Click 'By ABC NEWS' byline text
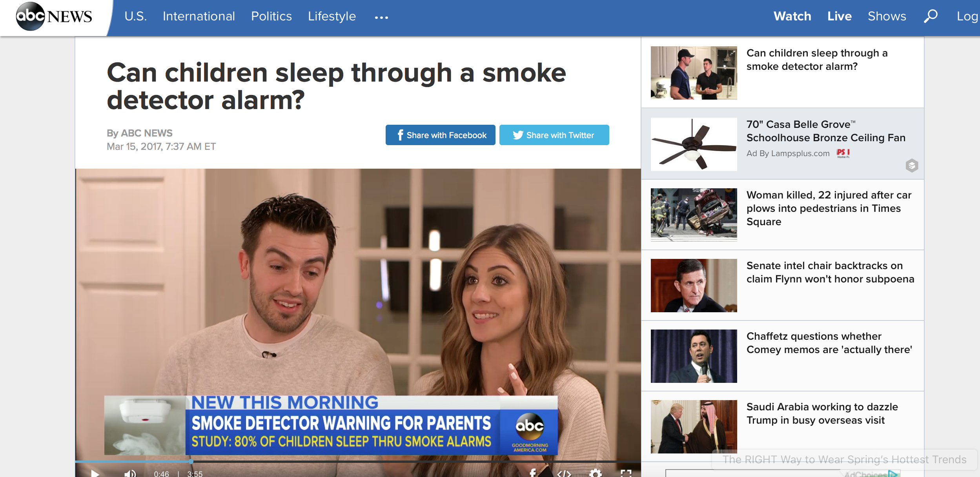The width and height of the screenshot is (980, 477). click(x=139, y=133)
